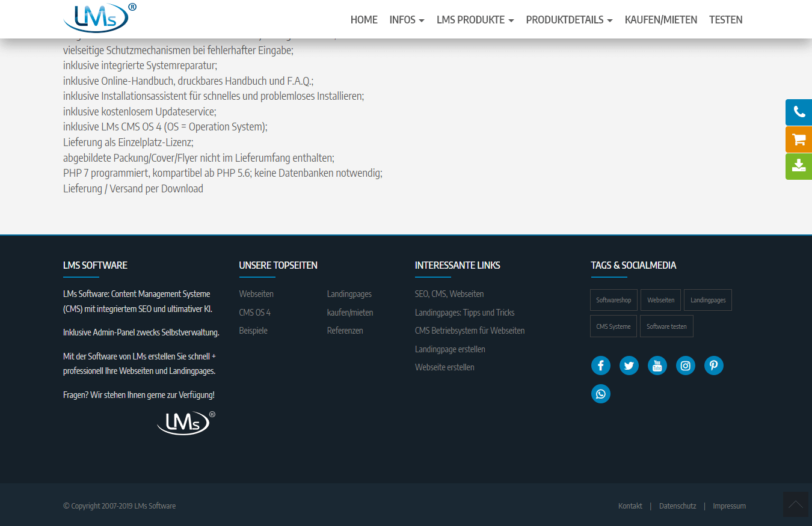Select KAUFEN/MIETEN in the navigation bar

pos(660,20)
